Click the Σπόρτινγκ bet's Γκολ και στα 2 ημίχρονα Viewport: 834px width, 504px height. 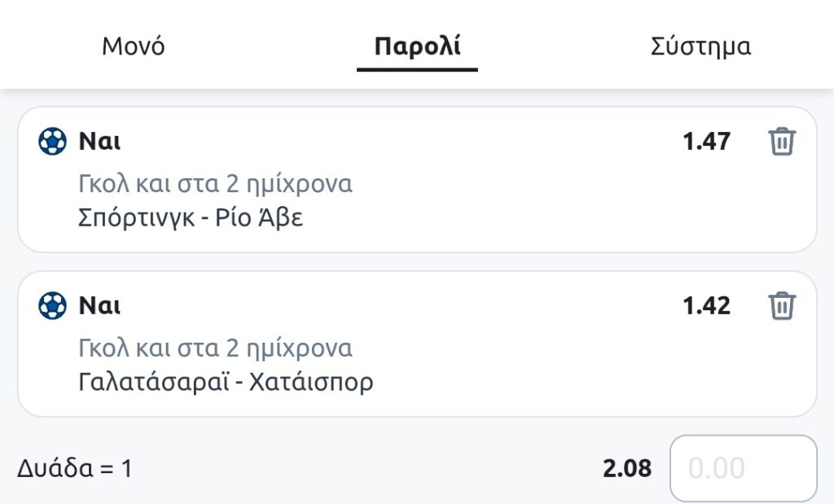tap(215, 184)
